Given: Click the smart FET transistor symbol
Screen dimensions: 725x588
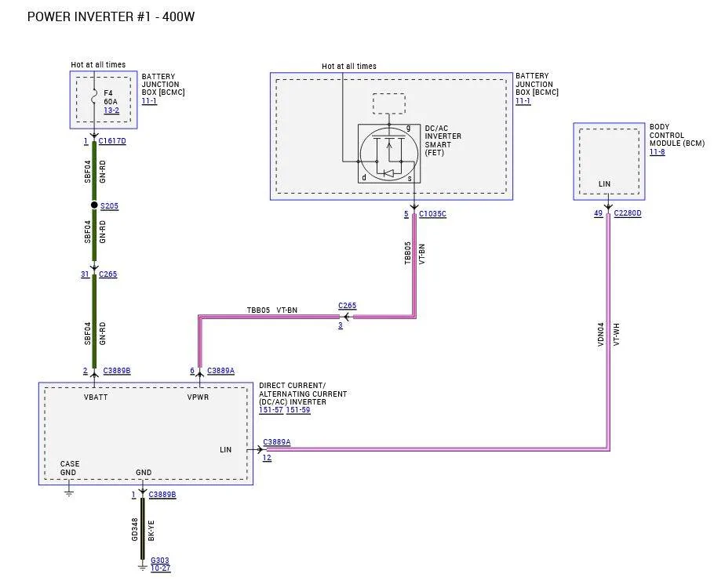Looking at the screenshot, I should tap(389, 154).
